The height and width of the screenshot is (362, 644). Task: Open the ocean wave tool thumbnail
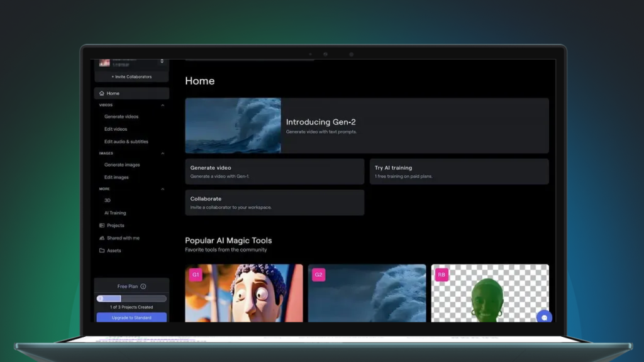[367, 293]
